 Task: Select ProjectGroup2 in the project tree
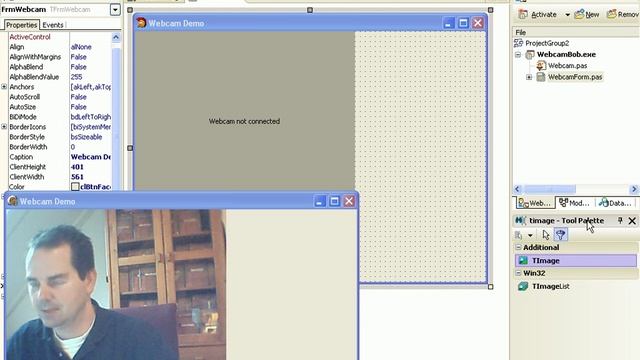pyautogui.click(x=547, y=43)
